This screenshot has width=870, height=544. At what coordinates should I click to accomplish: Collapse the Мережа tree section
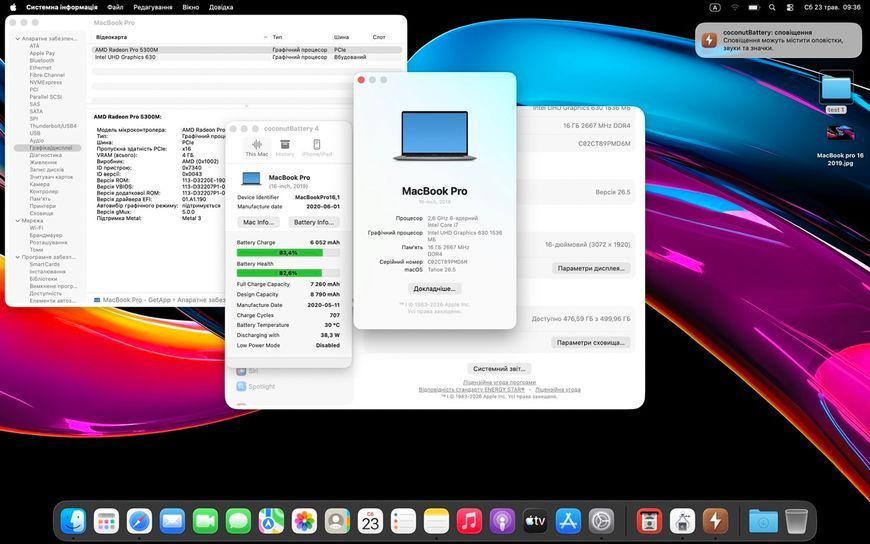18,221
